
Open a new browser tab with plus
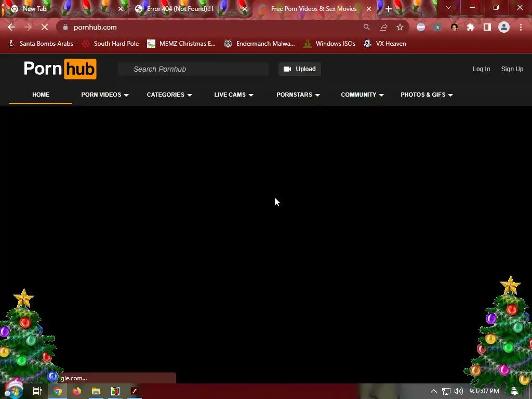(389, 9)
